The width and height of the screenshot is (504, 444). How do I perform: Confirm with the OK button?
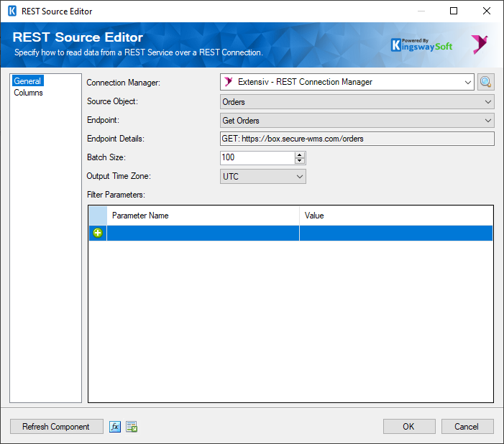tap(409, 426)
